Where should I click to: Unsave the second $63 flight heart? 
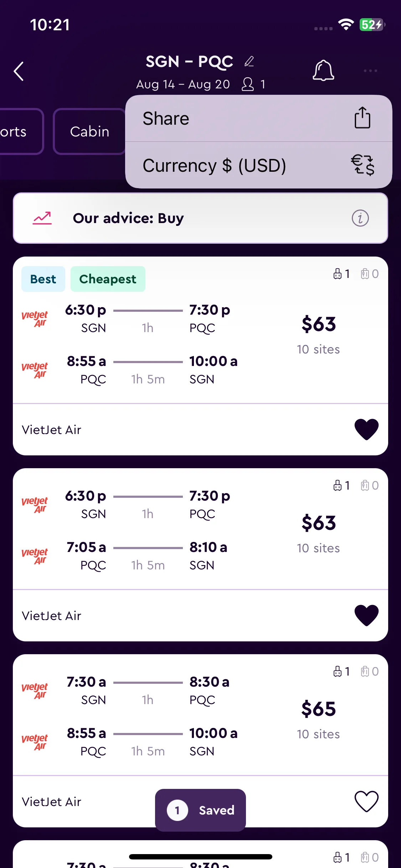coord(366,615)
